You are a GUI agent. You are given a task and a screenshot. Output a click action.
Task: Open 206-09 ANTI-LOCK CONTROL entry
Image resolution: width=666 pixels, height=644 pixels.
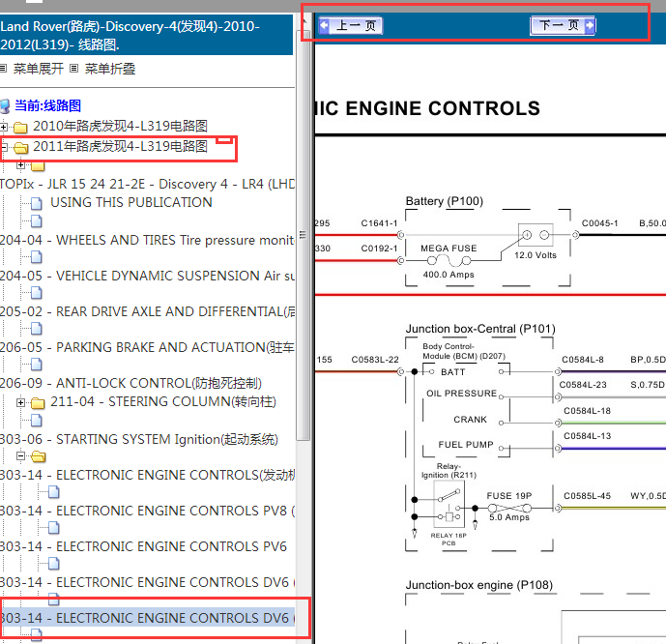(130, 383)
